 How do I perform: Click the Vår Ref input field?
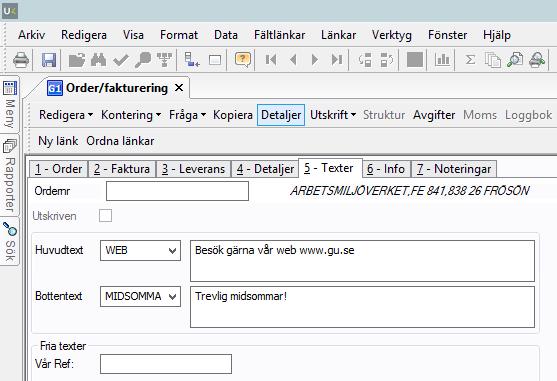click(x=166, y=364)
